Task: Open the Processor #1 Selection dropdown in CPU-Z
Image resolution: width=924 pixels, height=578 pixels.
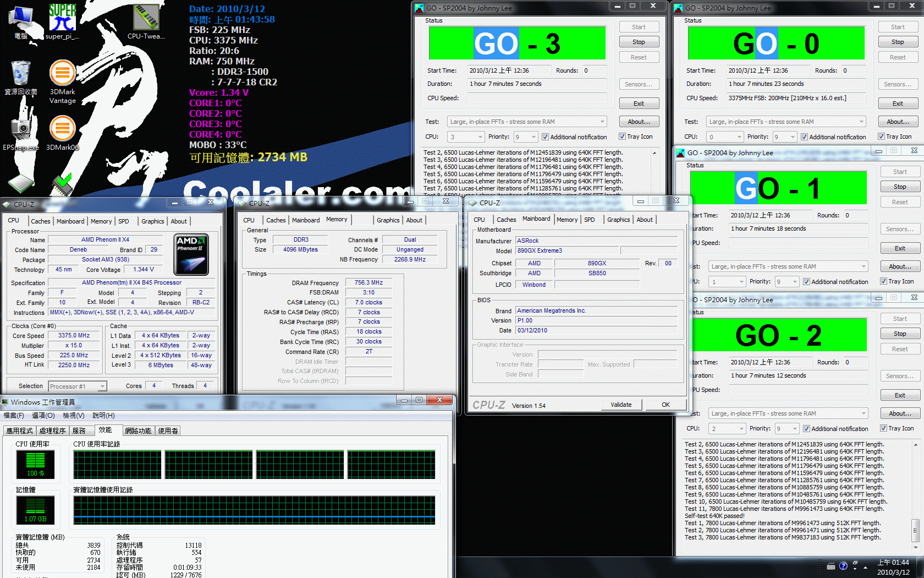Action: click(x=77, y=386)
